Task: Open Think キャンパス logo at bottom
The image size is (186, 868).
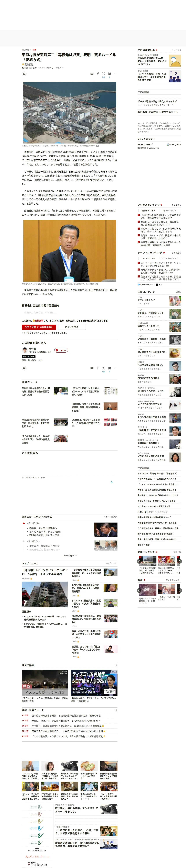Action: [x=37, y=864]
